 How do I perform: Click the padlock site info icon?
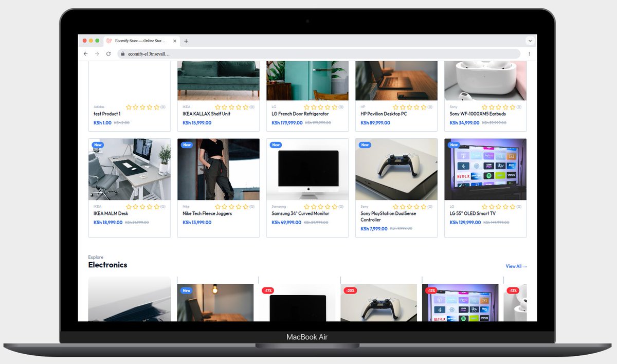coord(123,53)
